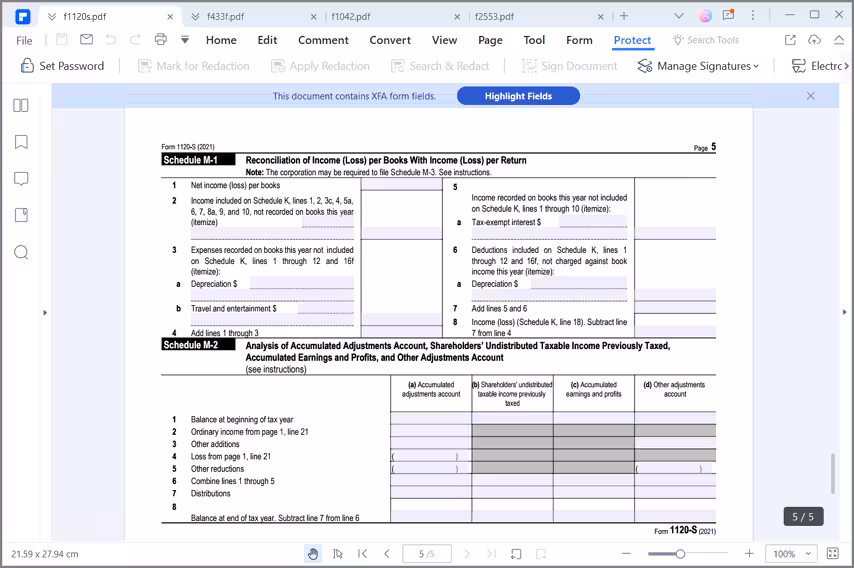Image resolution: width=854 pixels, height=568 pixels.
Task: Click Search & Redact button
Action: coord(440,66)
